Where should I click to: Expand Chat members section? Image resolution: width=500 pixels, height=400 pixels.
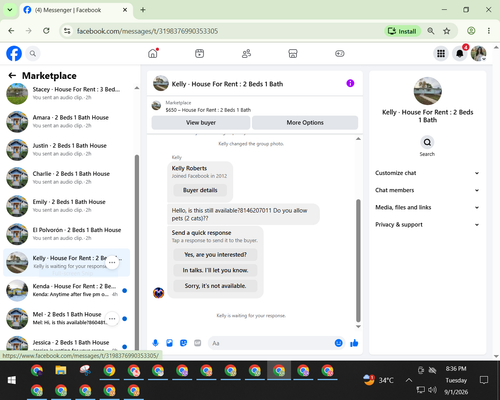point(427,190)
